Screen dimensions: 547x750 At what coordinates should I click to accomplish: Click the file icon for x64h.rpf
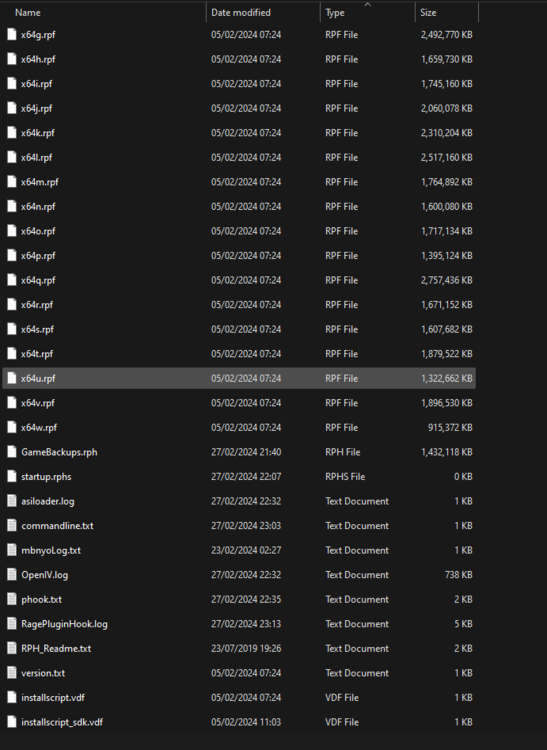coord(12,59)
